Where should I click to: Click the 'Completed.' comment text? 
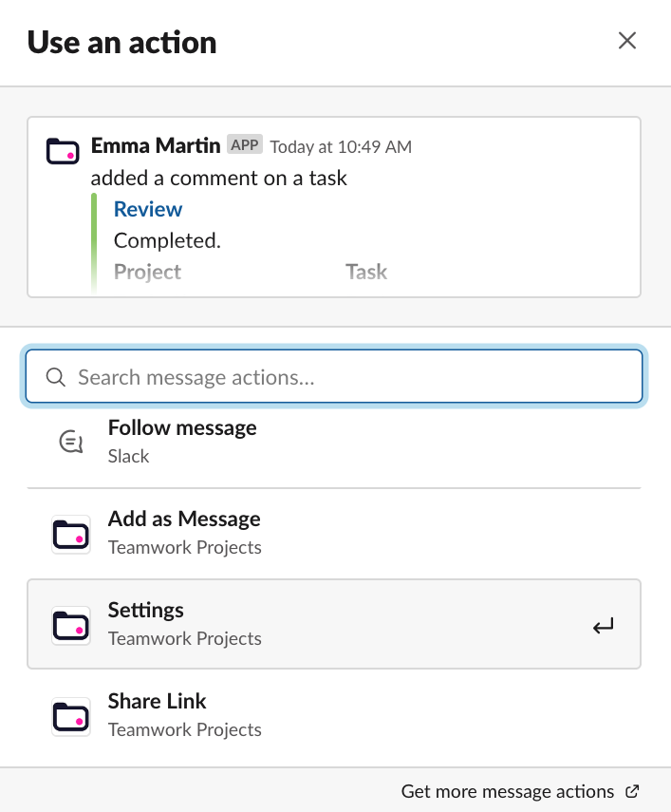167,240
